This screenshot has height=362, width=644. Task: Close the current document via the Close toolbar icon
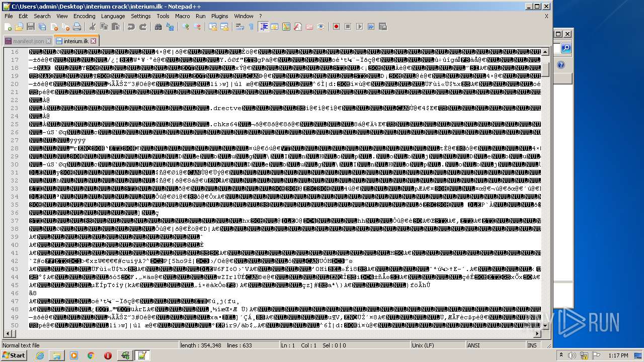[54, 27]
